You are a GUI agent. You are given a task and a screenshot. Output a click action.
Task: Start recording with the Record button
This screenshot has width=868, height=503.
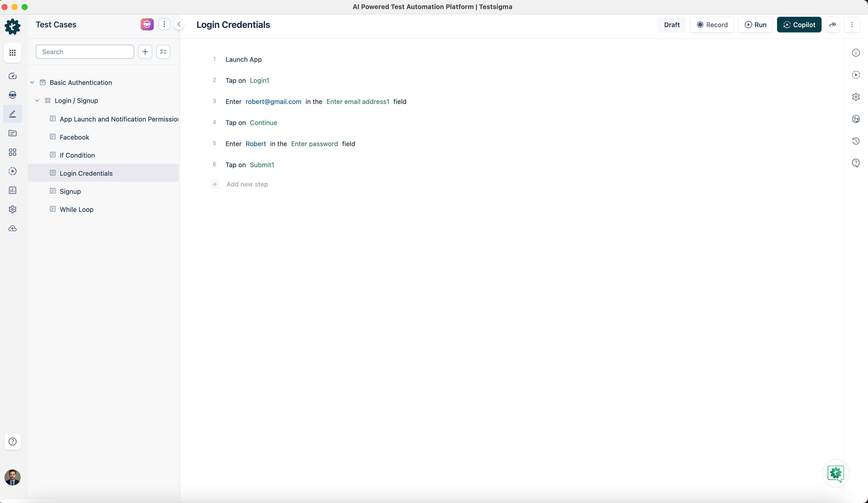coord(712,25)
